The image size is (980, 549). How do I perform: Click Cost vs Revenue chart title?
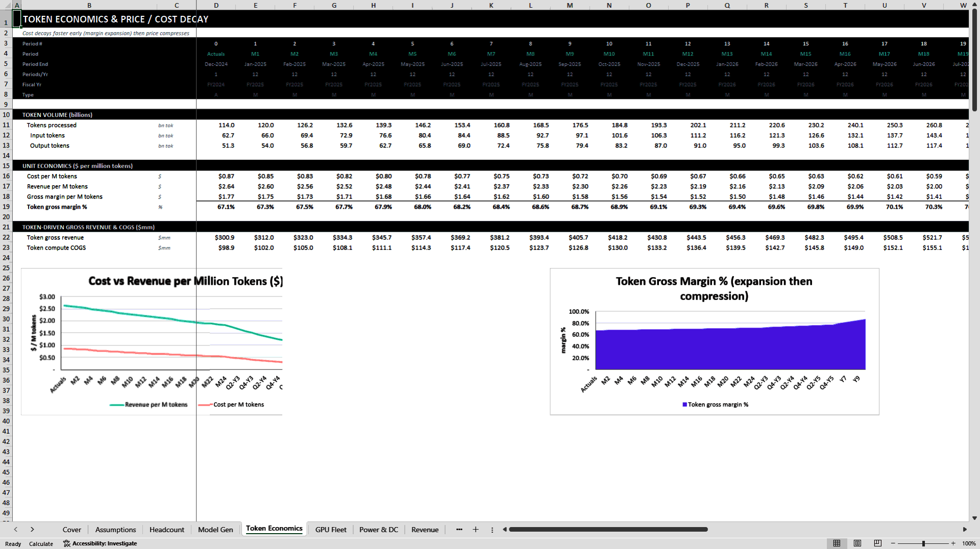[x=185, y=281]
